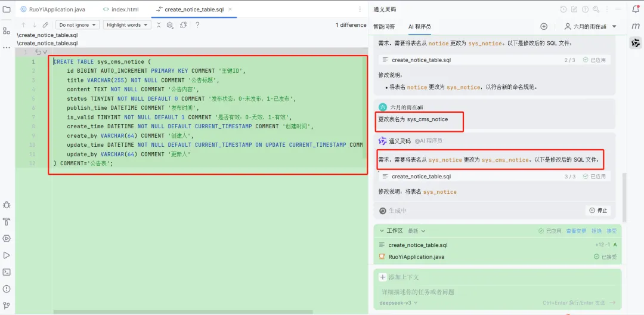The width and height of the screenshot is (644, 315).
Task: Open the Debug bug icon in sidebar
Action: [6, 205]
